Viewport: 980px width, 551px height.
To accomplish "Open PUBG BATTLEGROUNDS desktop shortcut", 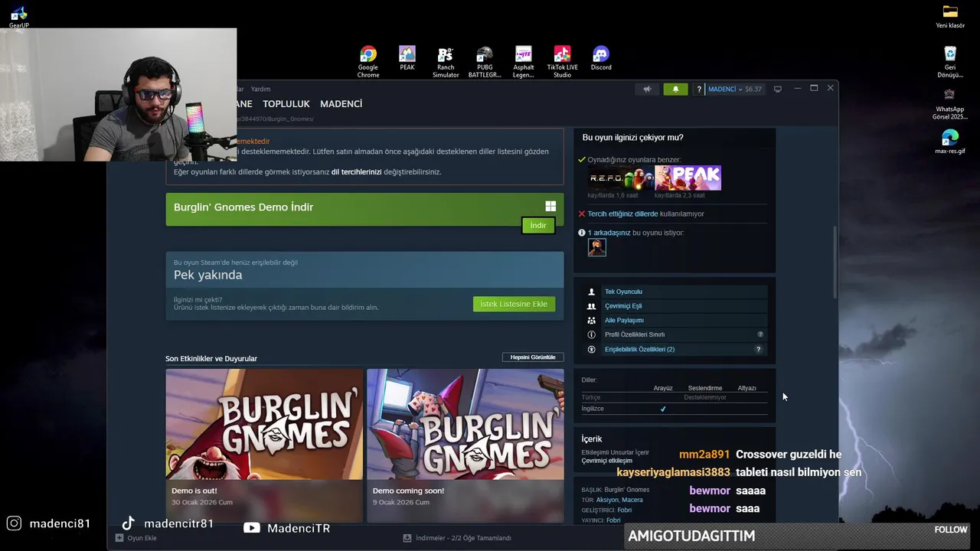I will [x=485, y=63].
